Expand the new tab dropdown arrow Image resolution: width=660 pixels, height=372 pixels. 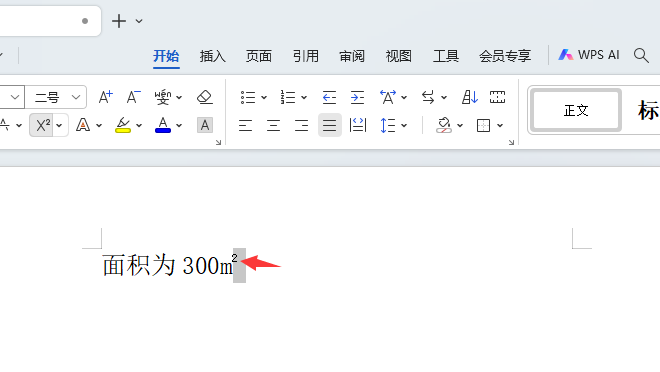pos(139,21)
